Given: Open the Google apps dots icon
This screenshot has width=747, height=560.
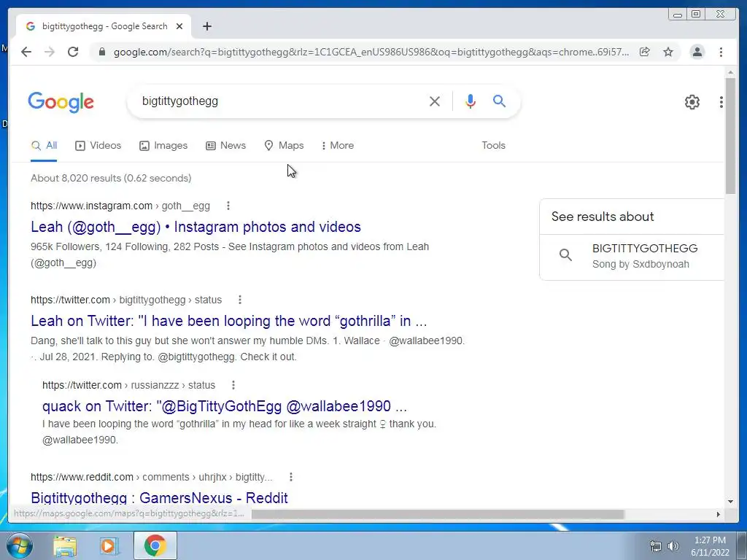Looking at the screenshot, I should point(721,102).
